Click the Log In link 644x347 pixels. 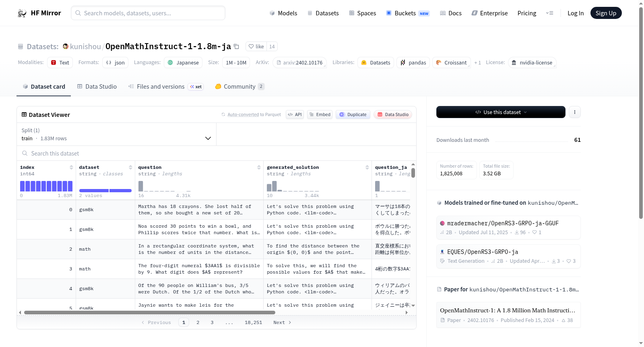tap(576, 13)
